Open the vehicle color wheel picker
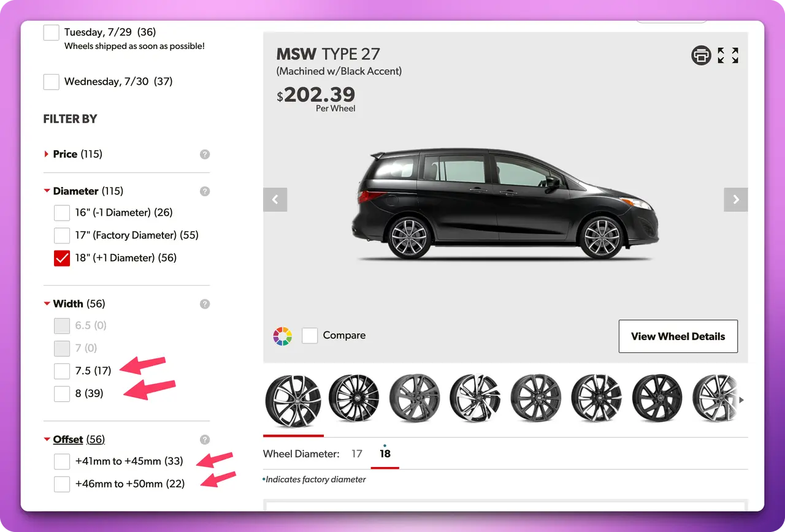785x532 pixels. pos(283,336)
